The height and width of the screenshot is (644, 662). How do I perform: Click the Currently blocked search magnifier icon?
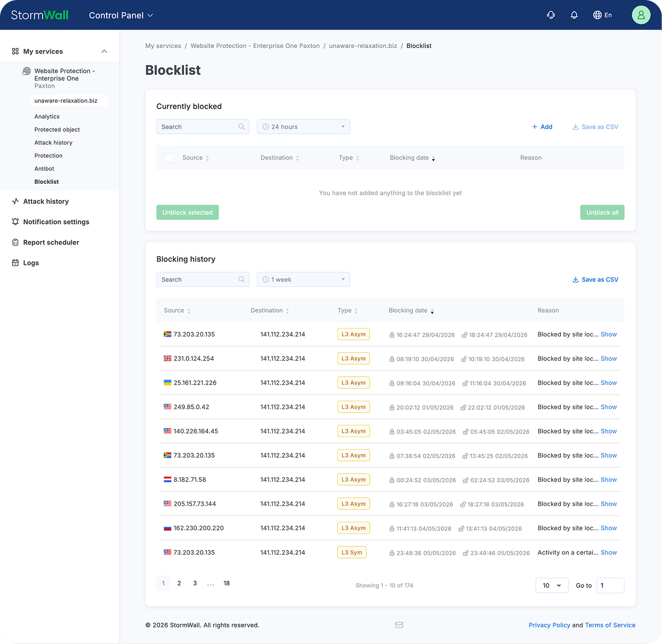[x=242, y=127]
